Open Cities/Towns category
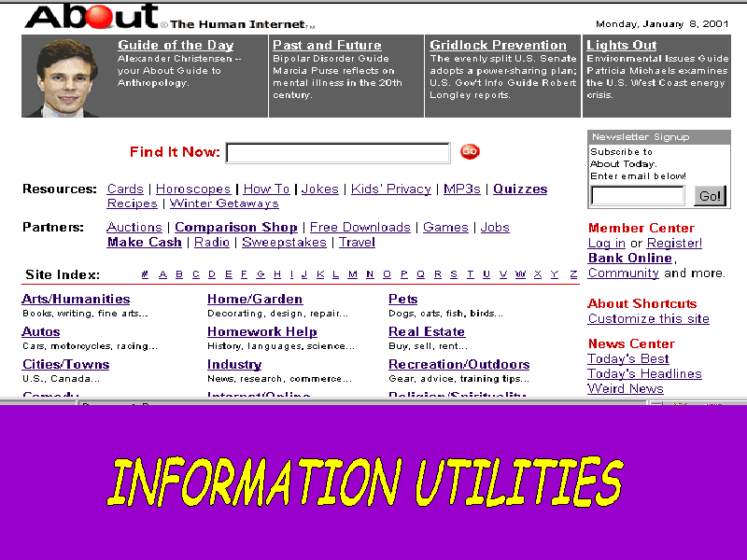 65,364
